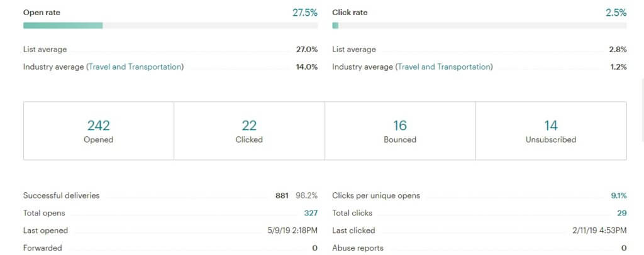Click the Total opens value 327

(311, 213)
